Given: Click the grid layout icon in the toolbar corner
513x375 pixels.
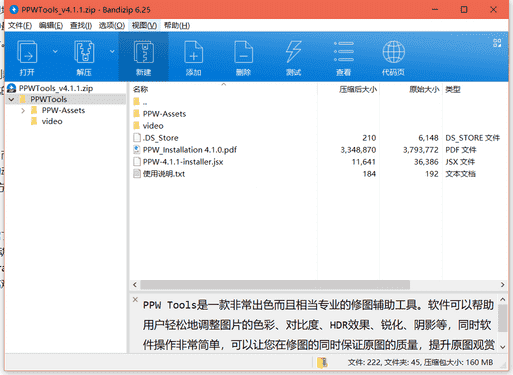Looking at the screenshot, I should point(497,43).
